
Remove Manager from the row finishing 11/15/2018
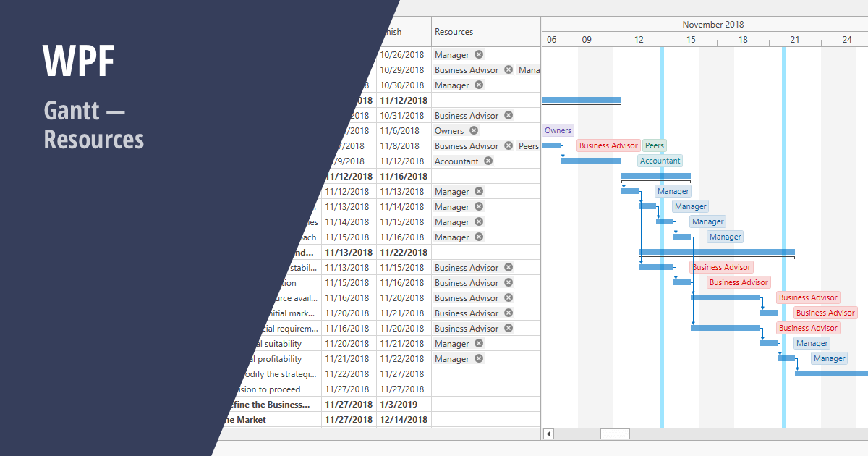pyautogui.click(x=479, y=221)
